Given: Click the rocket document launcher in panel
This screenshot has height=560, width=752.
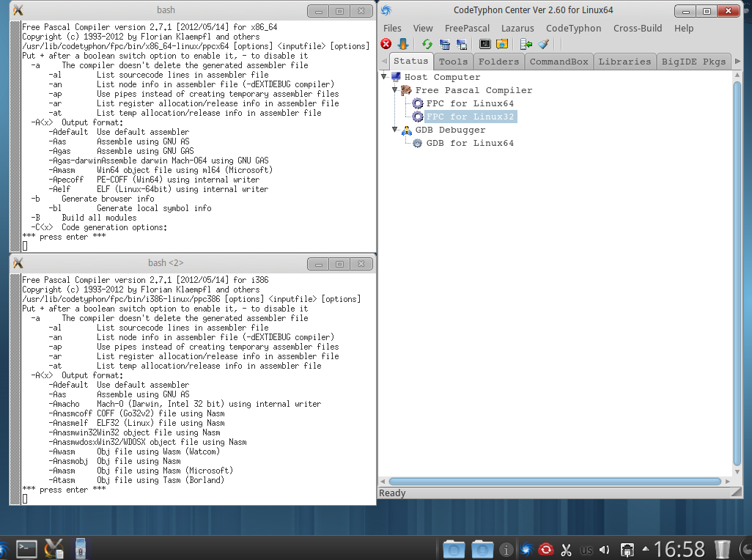Looking at the screenshot, I should coord(54,549).
